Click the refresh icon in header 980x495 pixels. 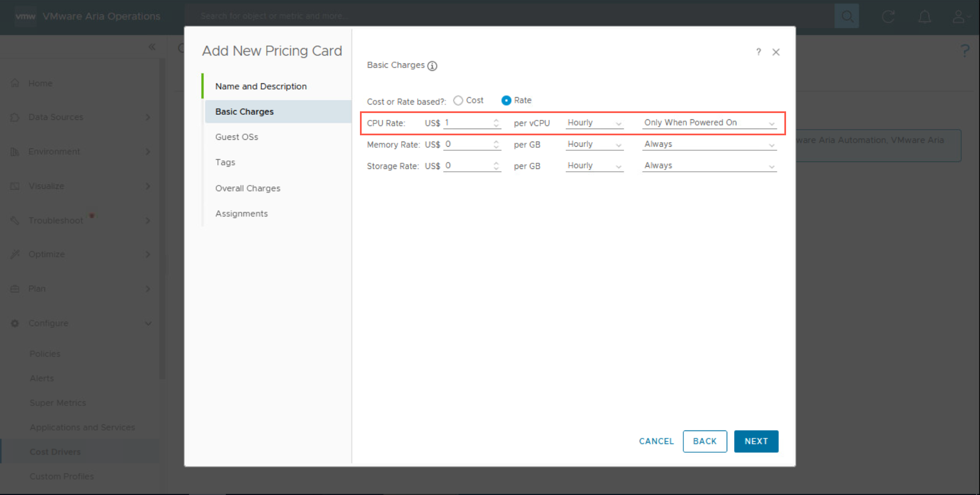[x=888, y=17]
